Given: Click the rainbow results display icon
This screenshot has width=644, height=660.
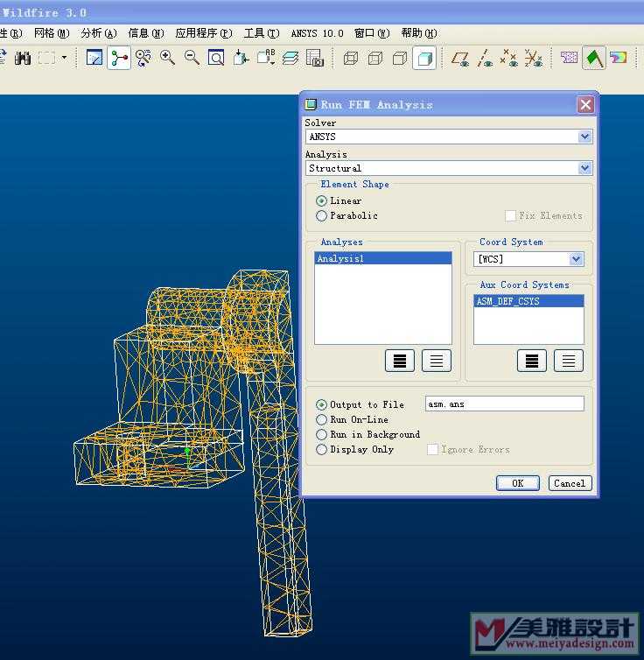Looking at the screenshot, I should 619,58.
